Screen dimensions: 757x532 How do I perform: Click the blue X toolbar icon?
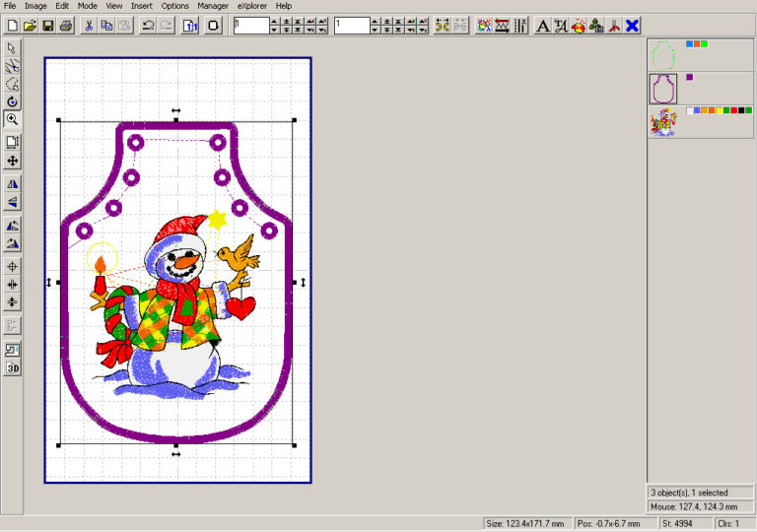click(632, 26)
